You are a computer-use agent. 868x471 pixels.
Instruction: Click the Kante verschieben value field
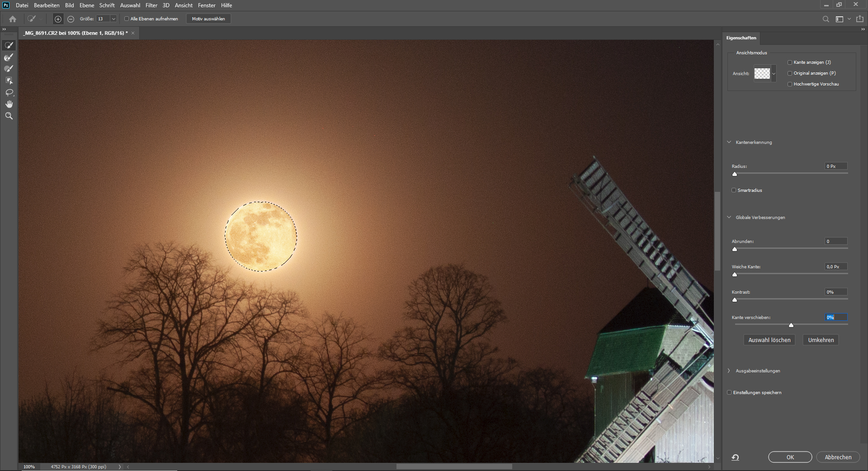836,318
